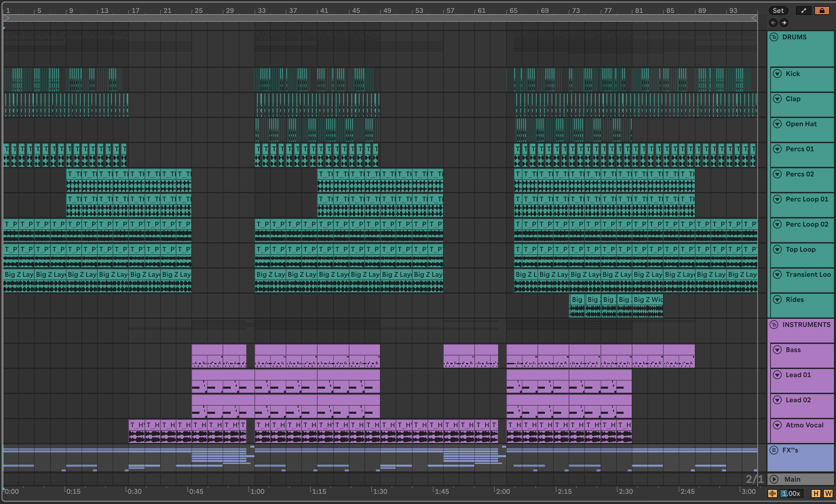Image resolution: width=836 pixels, height=504 pixels.
Task: Toggle the waveform zoom display button
Action: point(773,493)
